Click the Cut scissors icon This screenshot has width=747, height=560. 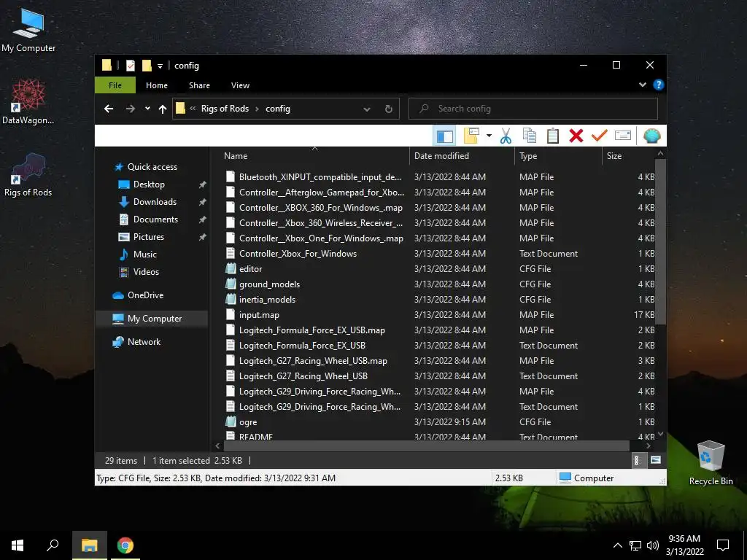506,136
